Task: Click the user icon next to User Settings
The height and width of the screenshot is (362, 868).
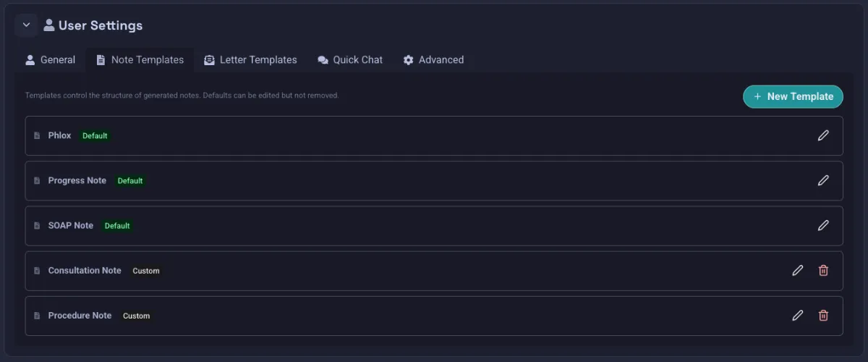Action: pyautogui.click(x=49, y=25)
